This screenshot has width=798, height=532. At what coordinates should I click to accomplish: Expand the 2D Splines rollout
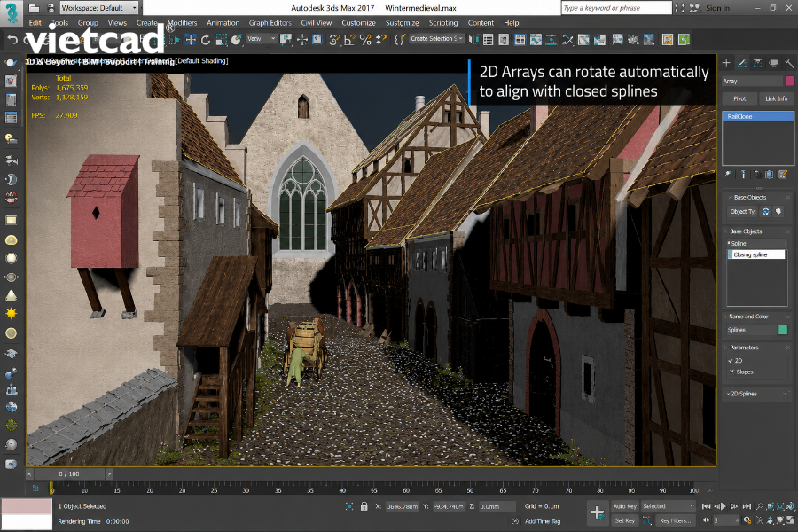click(757, 394)
